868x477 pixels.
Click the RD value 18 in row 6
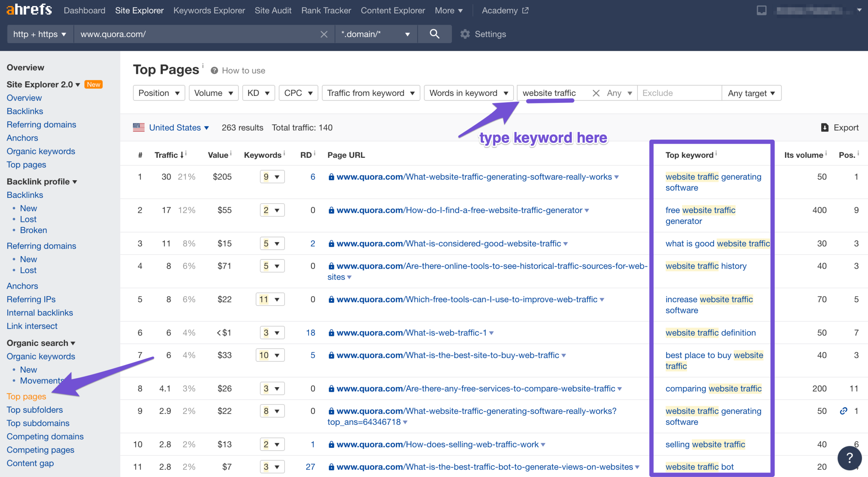310,333
